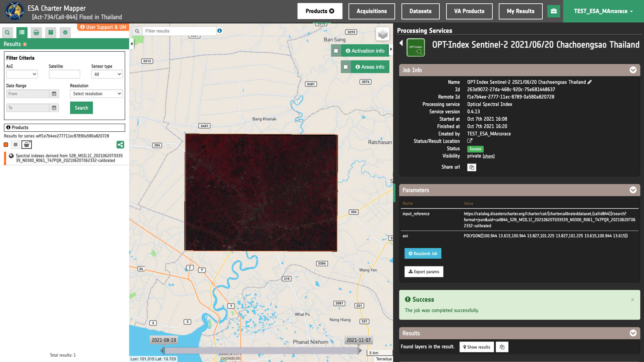This screenshot has height=362, width=644.
Task: Open the Datasets tab
Action: [x=421, y=11]
